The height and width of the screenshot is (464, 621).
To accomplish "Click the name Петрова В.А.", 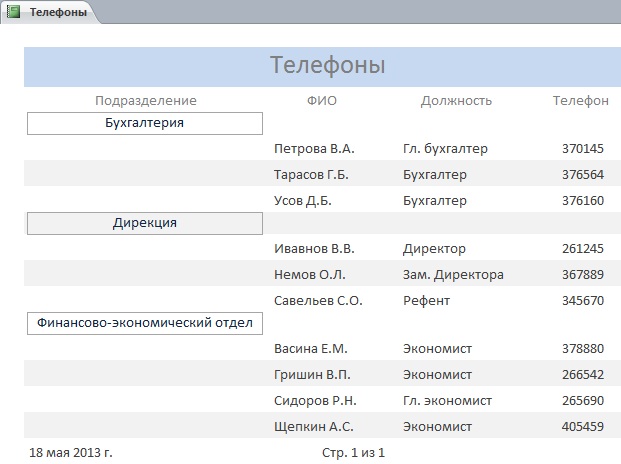I will pos(314,149).
